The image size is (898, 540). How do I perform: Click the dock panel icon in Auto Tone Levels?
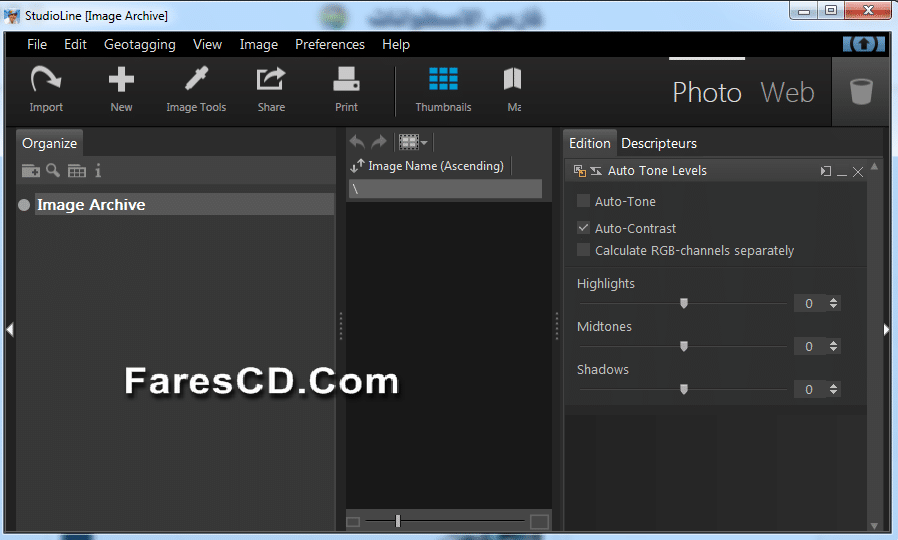pos(825,171)
